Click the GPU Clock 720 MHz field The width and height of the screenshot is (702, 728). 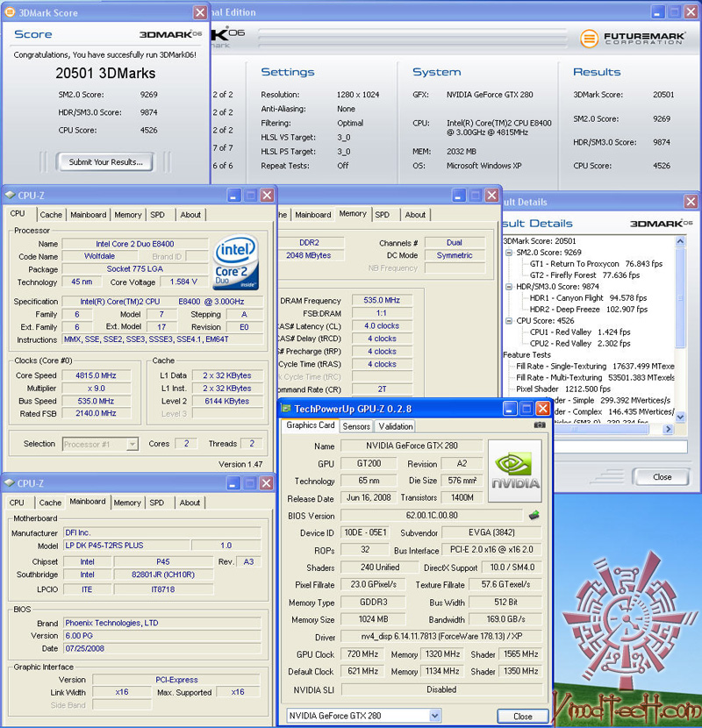pyautogui.click(x=363, y=654)
